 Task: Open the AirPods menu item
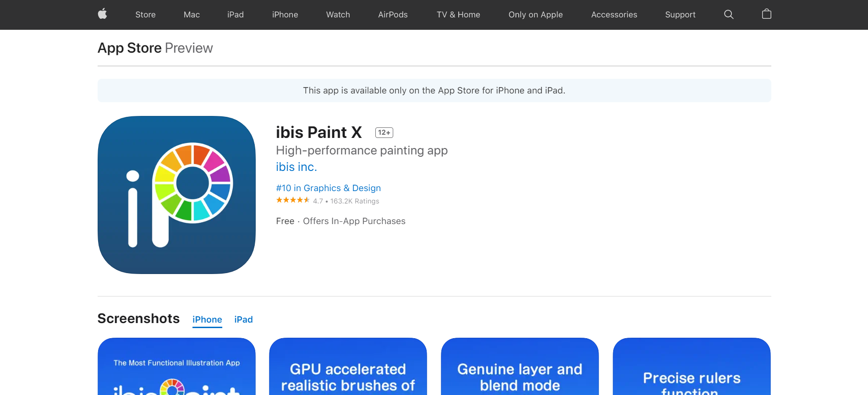click(x=393, y=15)
